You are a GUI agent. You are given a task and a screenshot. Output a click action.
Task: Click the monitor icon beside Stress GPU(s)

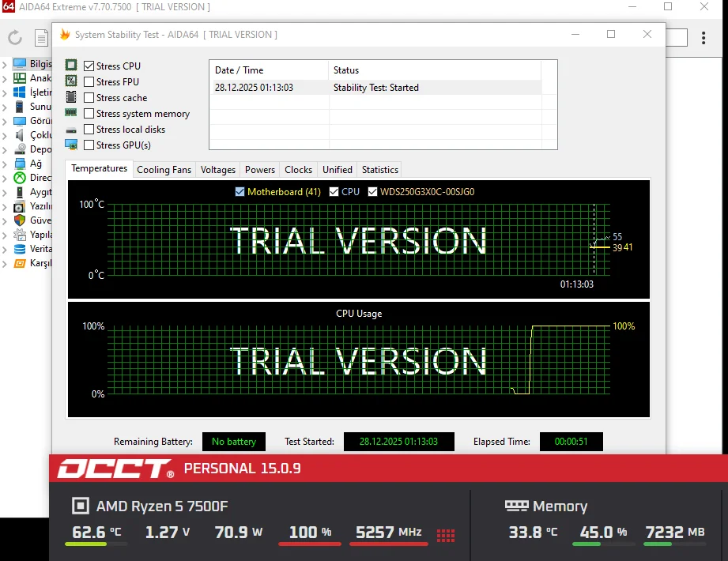(71, 145)
